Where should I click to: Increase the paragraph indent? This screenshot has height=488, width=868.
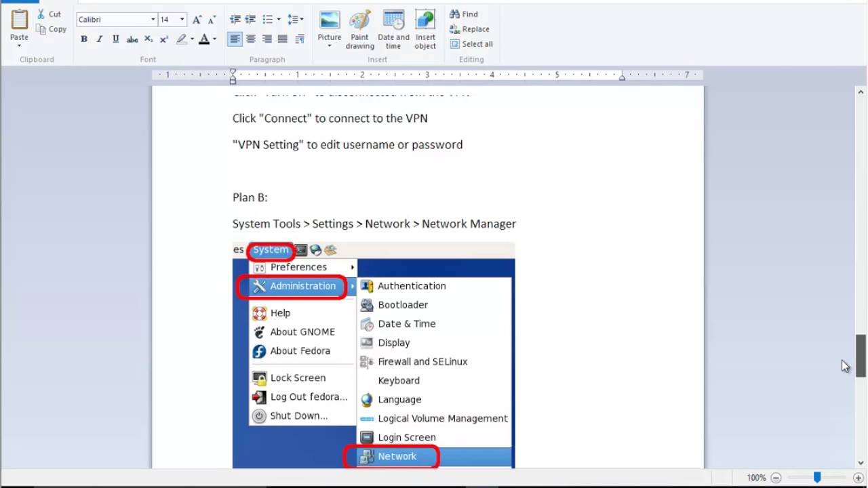[x=251, y=20]
